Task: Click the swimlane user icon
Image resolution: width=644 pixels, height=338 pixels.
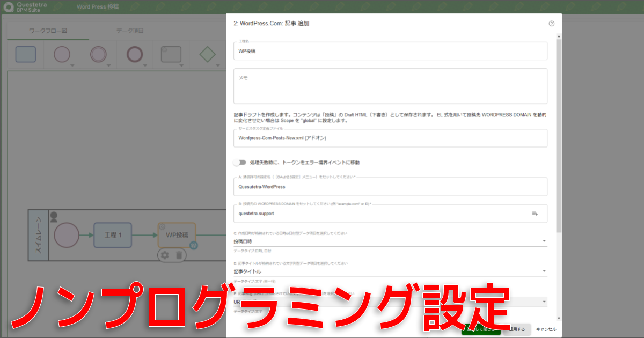Action: 54,217
